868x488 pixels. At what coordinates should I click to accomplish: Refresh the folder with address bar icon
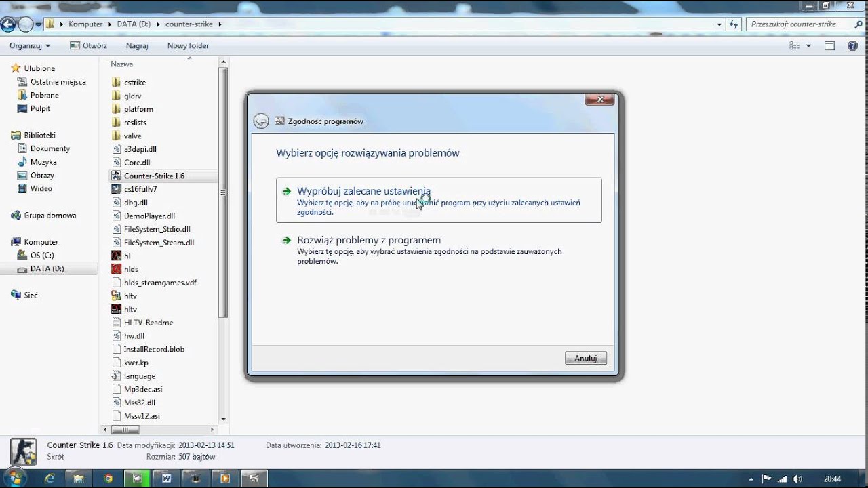pyautogui.click(x=734, y=24)
